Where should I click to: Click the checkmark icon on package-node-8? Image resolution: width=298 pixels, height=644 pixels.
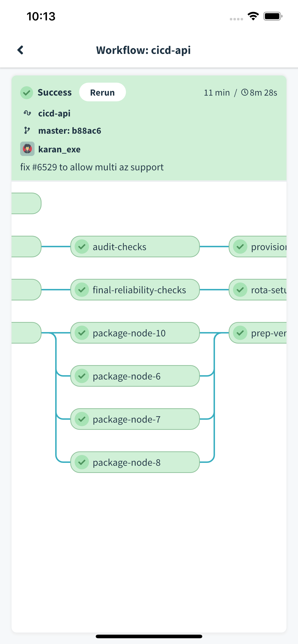pyautogui.click(x=82, y=462)
